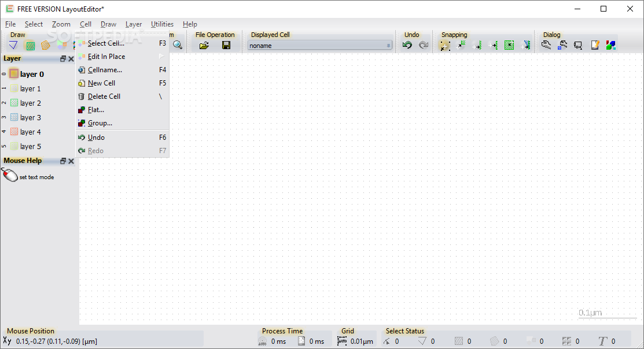Click selected paths count icon in Select Status
644x349 pixels.
[422, 341]
